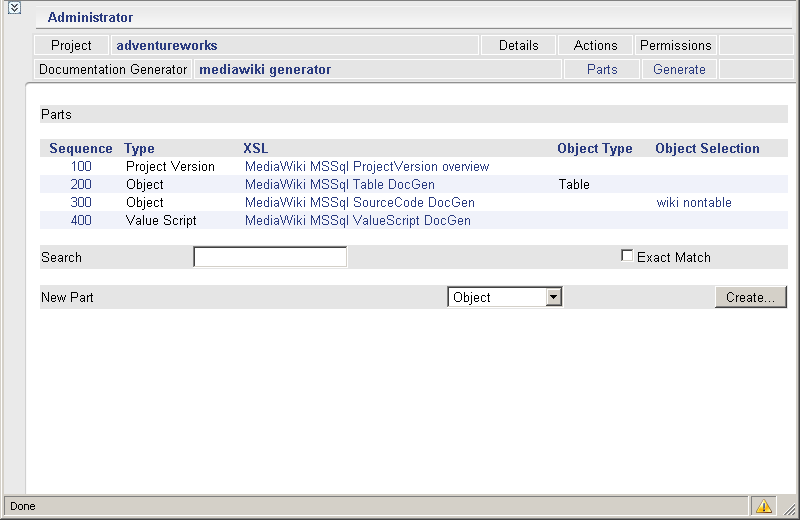Open the adventureworks project link
The image size is (800, 520).
pos(167,45)
